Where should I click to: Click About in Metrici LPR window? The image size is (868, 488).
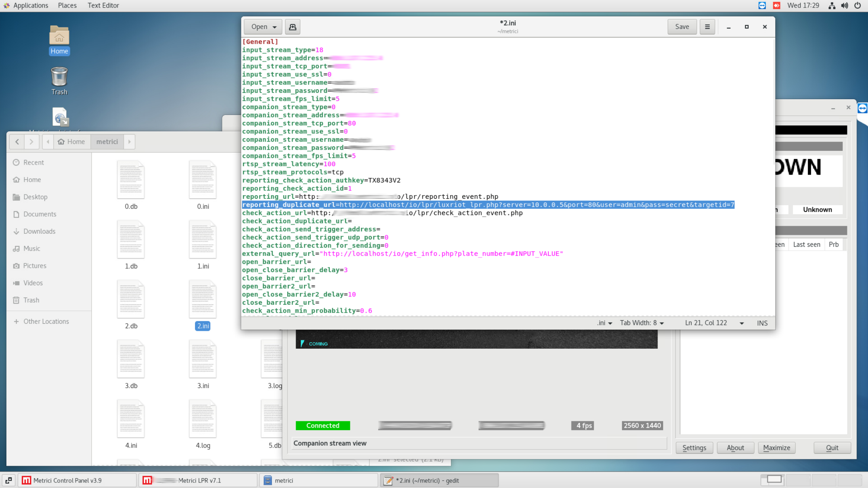coord(735,448)
